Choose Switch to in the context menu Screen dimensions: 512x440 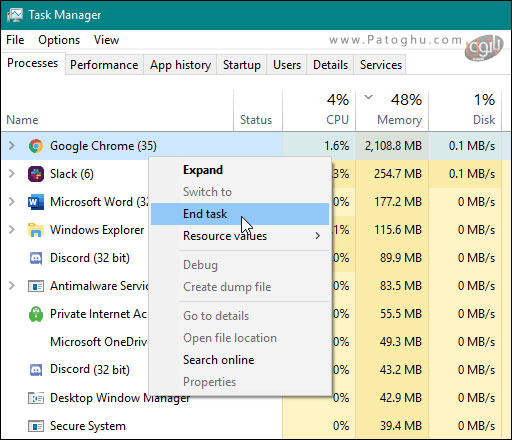[x=240, y=192]
